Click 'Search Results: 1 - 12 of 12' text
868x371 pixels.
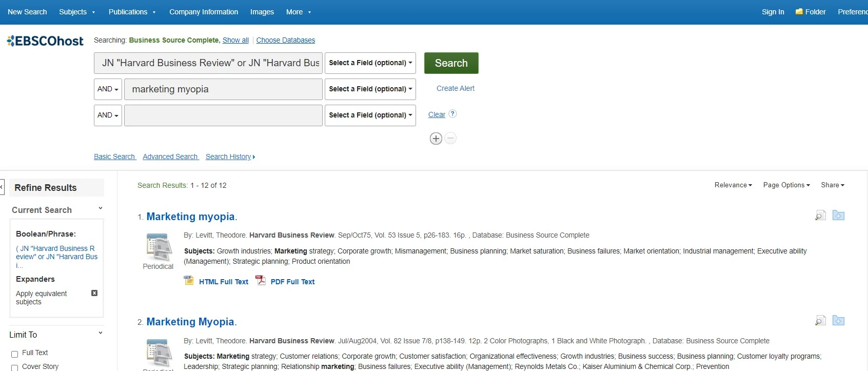coord(182,185)
